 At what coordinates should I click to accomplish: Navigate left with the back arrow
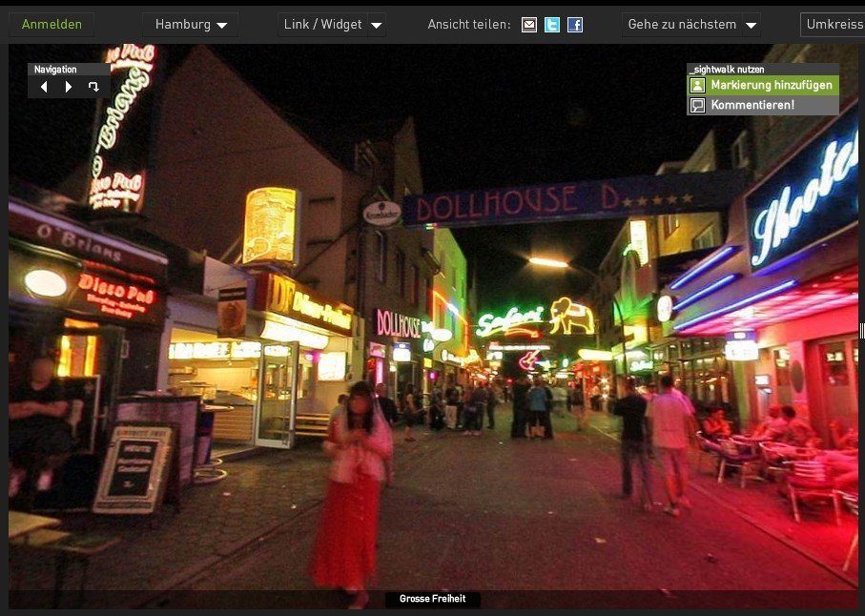point(44,87)
